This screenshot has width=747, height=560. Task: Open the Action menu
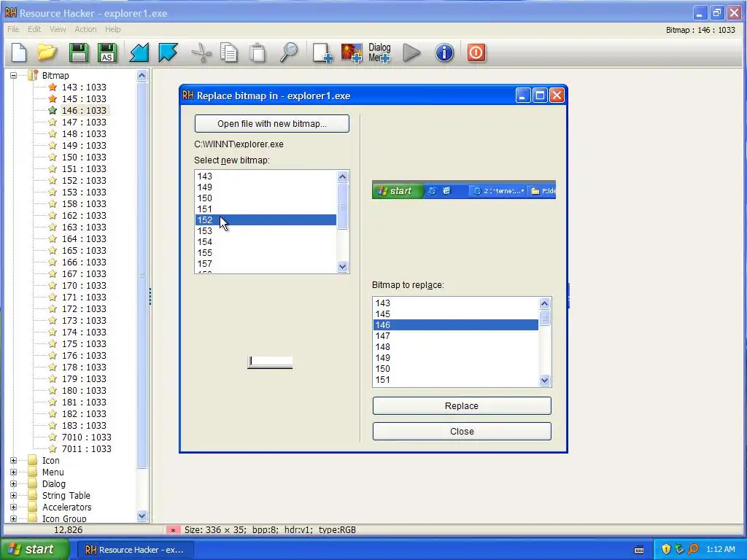click(x=85, y=29)
